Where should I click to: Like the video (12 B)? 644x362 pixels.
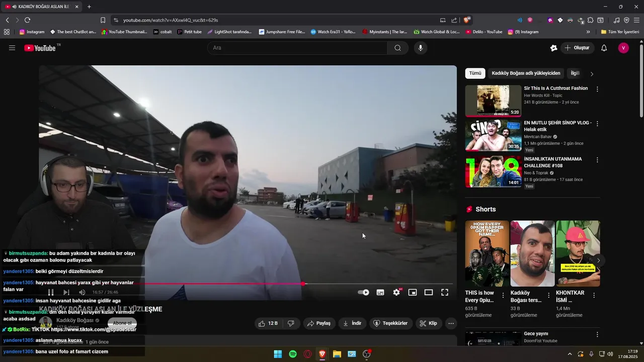tap(268, 323)
